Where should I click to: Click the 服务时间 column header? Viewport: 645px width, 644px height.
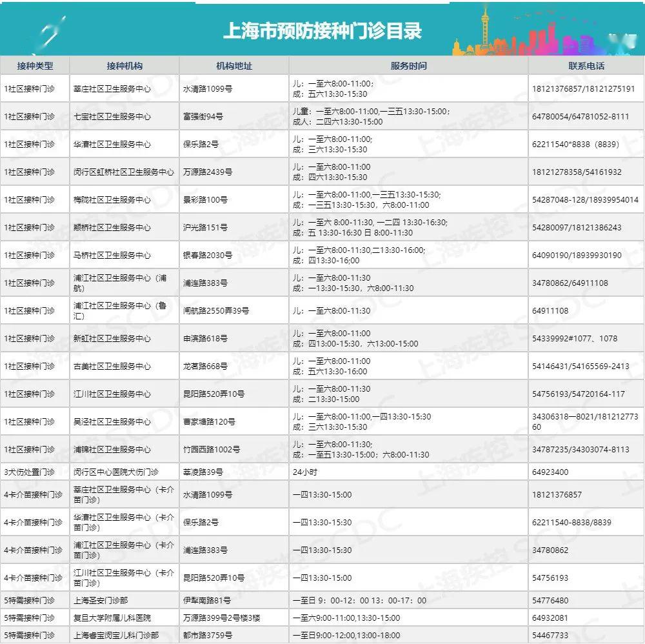408,66
